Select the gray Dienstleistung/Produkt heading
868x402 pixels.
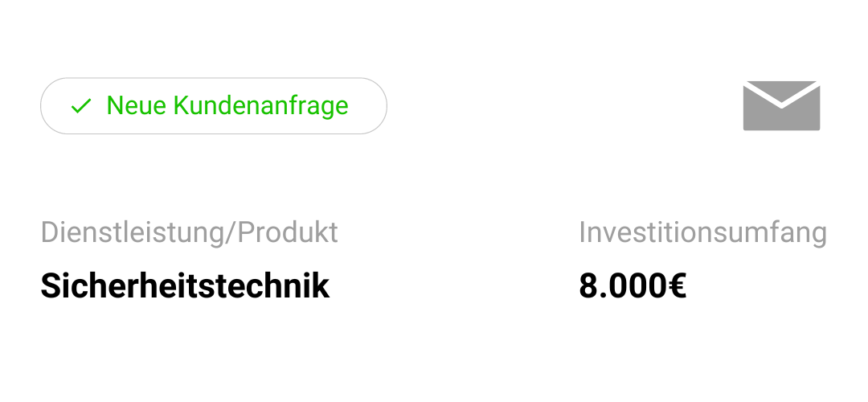(x=190, y=232)
